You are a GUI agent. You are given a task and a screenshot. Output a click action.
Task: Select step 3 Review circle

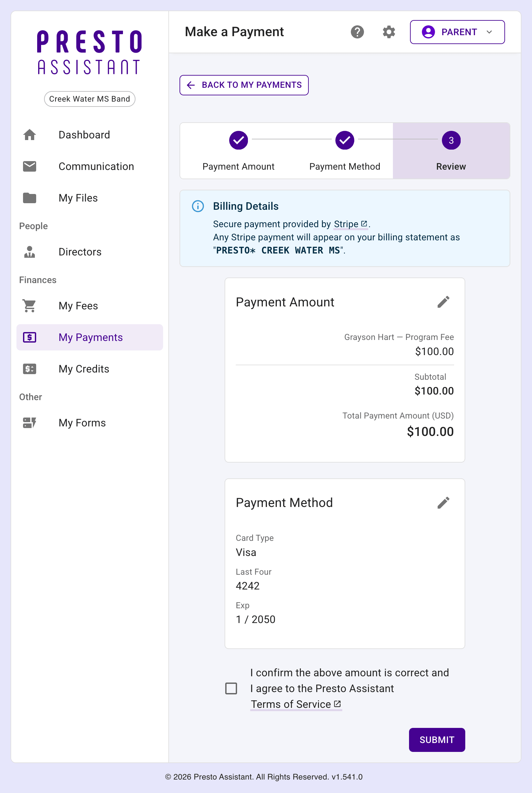pos(451,140)
